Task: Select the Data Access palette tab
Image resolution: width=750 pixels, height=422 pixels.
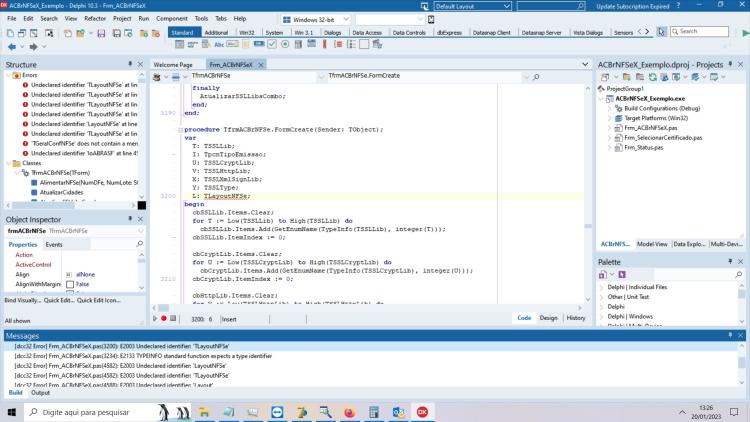Action: 367,33
